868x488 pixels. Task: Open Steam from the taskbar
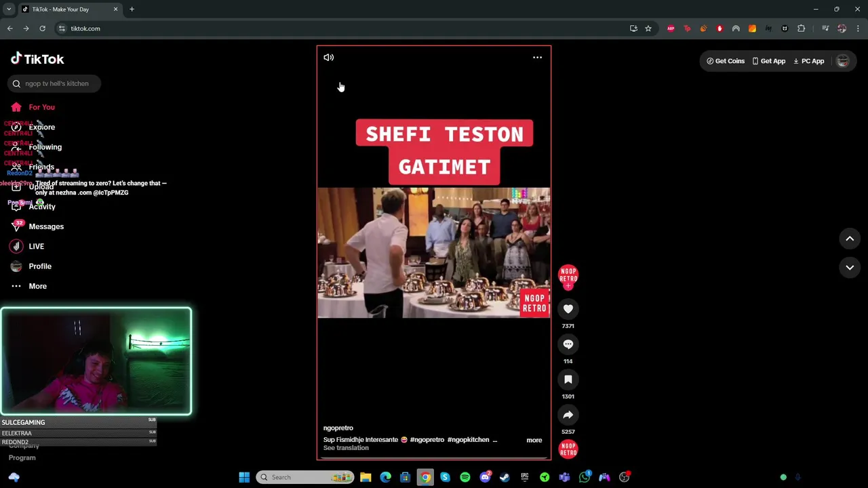click(505, 477)
